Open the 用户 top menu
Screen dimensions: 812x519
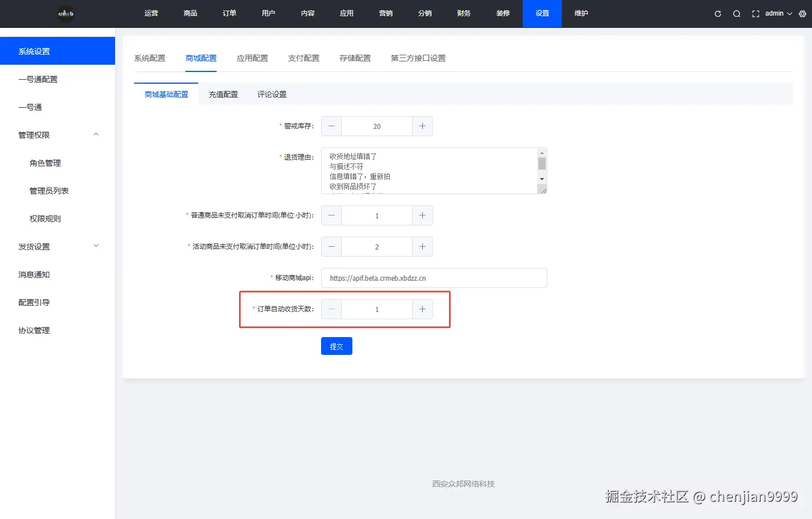coord(269,13)
